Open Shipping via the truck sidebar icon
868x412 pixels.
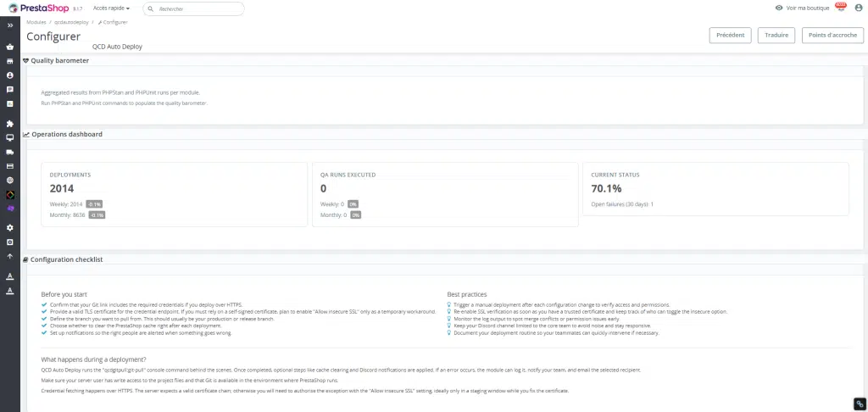[x=10, y=152]
